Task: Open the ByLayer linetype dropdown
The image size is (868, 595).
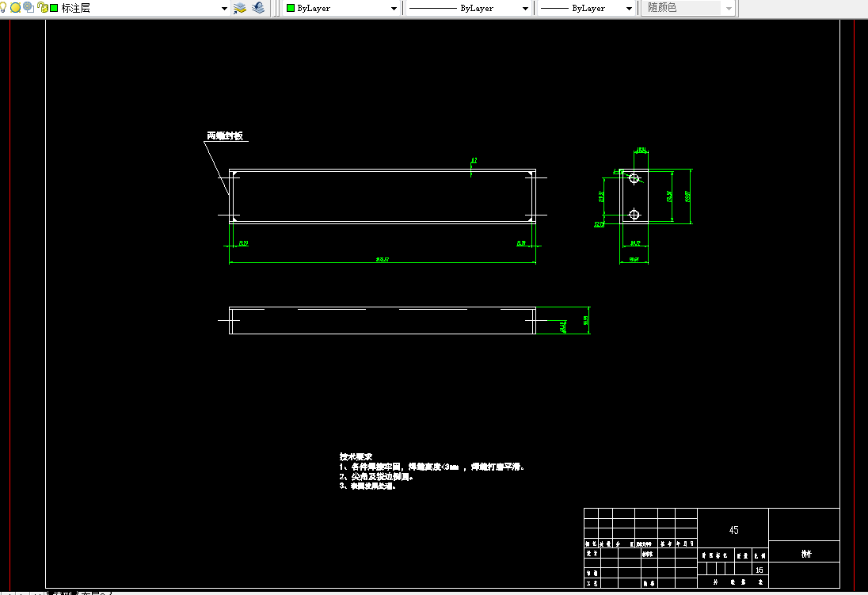Action: 525,8
